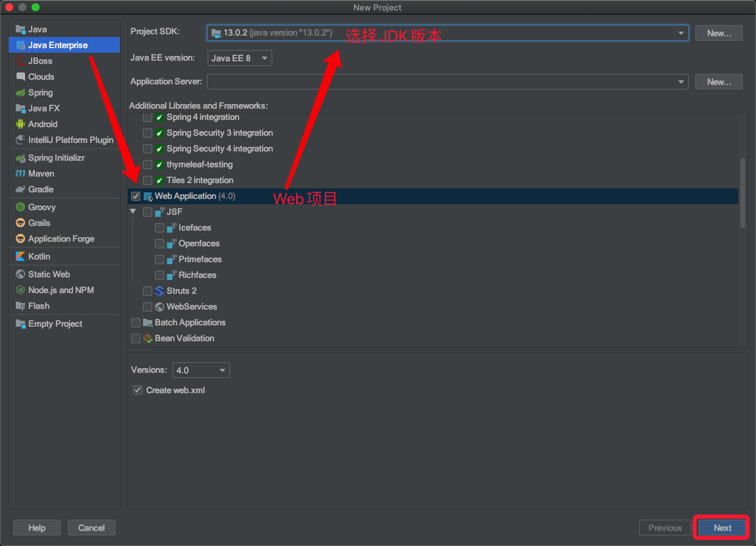The width and height of the screenshot is (756, 546).
Task: Click the Node.js and NPM icon
Action: pyautogui.click(x=20, y=290)
